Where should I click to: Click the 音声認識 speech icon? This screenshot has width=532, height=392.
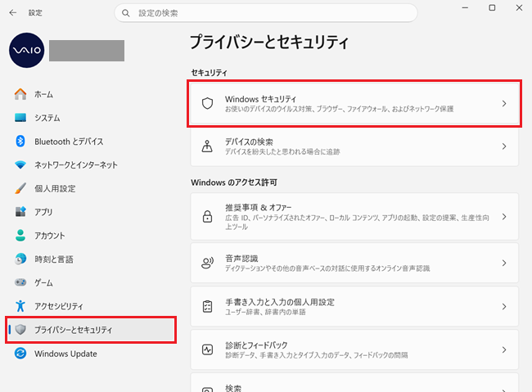207,263
